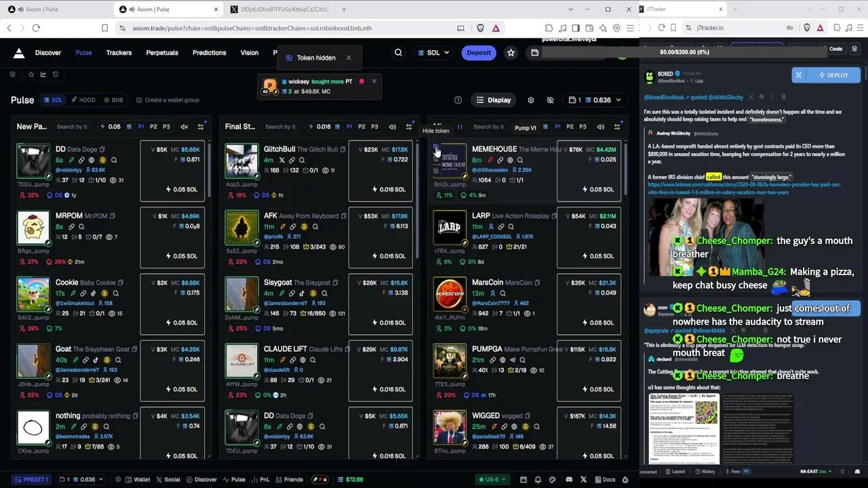The width and height of the screenshot is (868, 488).
Task: Open Social tracker from the bottom bar
Action: pyautogui.click(x=168, y=480)
